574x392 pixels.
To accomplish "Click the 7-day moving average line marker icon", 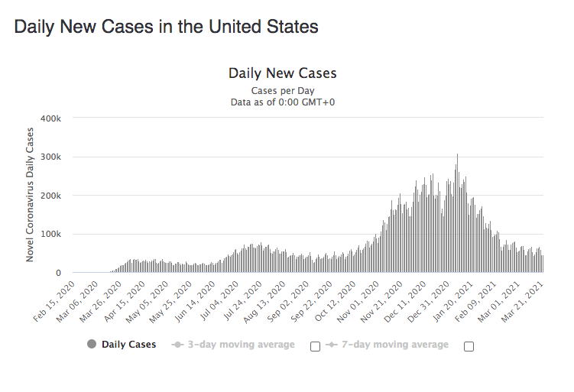I will pos(332,345).
